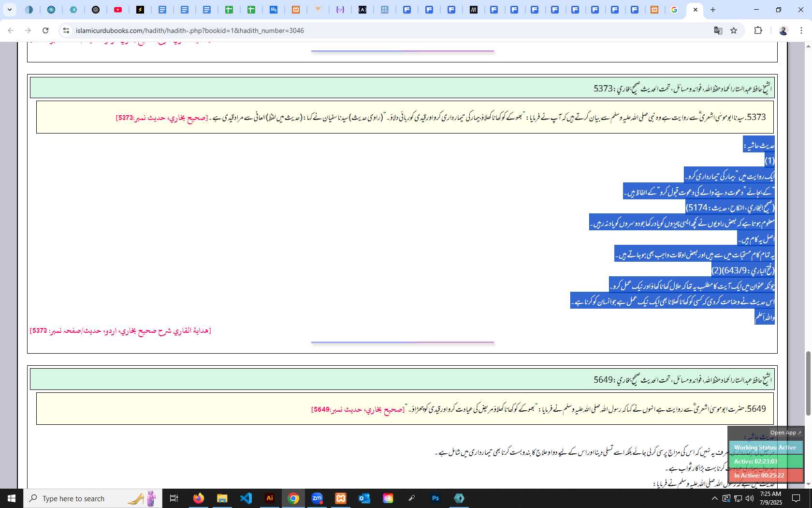Screen dimensions: 812x508
Task: Bookmark this page with the star icon
Action: 734,30
